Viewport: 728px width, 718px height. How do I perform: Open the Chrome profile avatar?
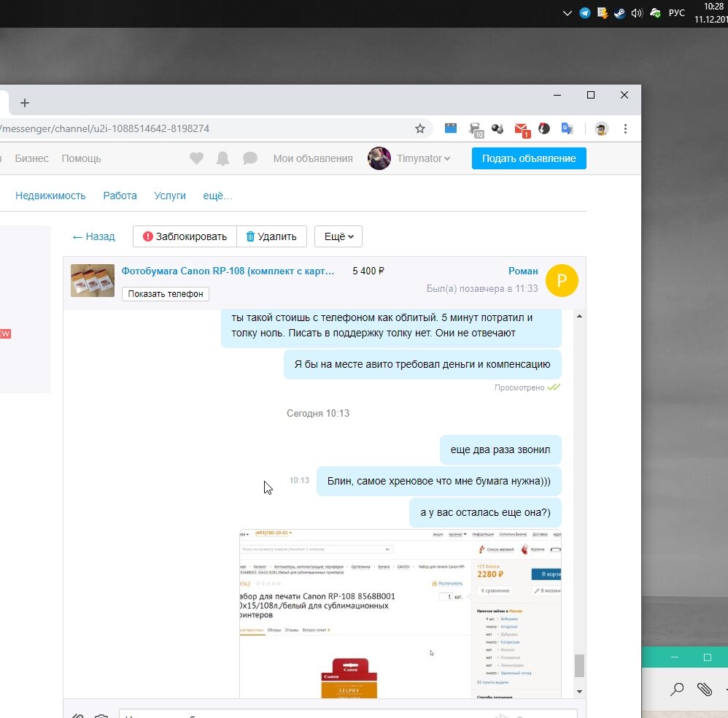[601, 128]
